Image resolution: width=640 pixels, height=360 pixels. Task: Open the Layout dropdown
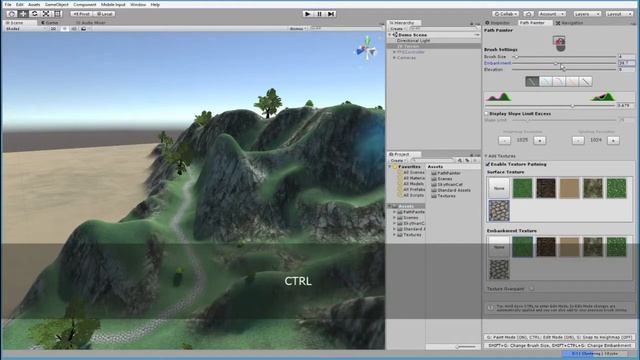click(619, 14)
